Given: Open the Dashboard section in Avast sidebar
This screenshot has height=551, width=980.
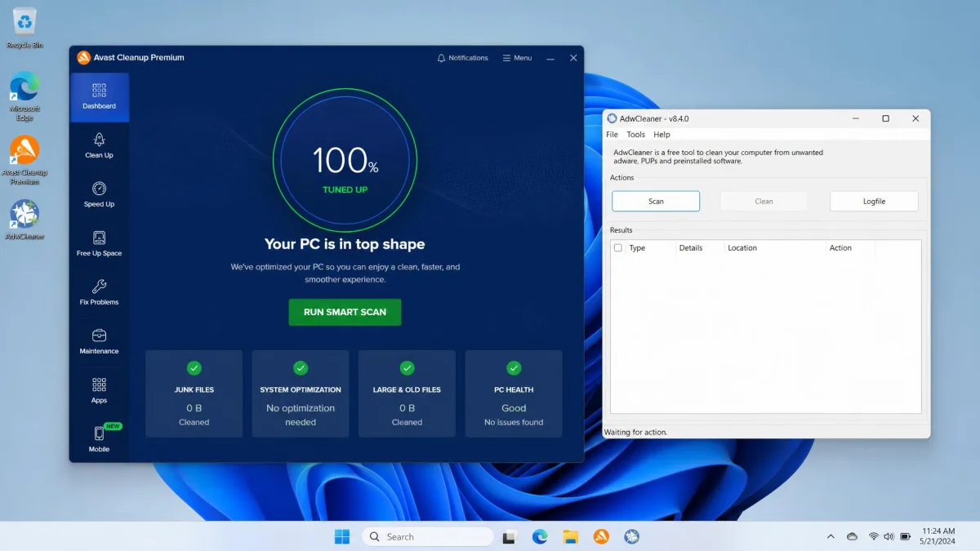Looking at the screenshot, I should tap(100, 97).
